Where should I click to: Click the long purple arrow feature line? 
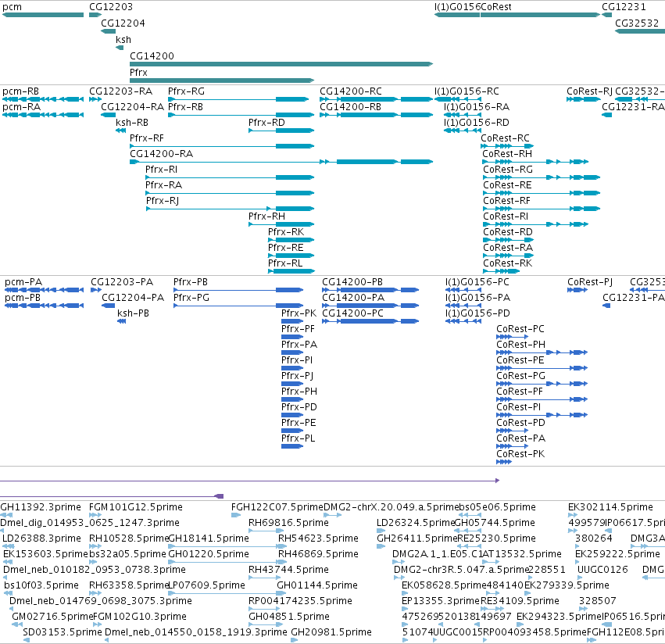tap(250, 481)
